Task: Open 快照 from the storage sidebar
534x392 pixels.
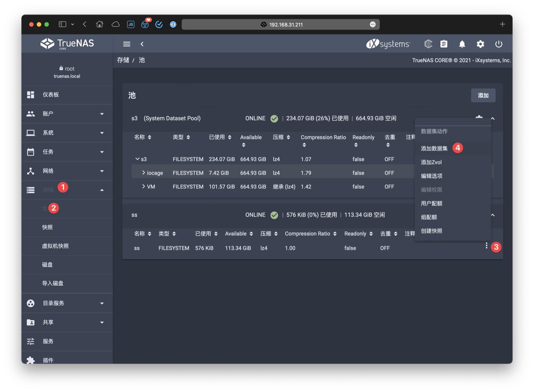Action: 48,227
